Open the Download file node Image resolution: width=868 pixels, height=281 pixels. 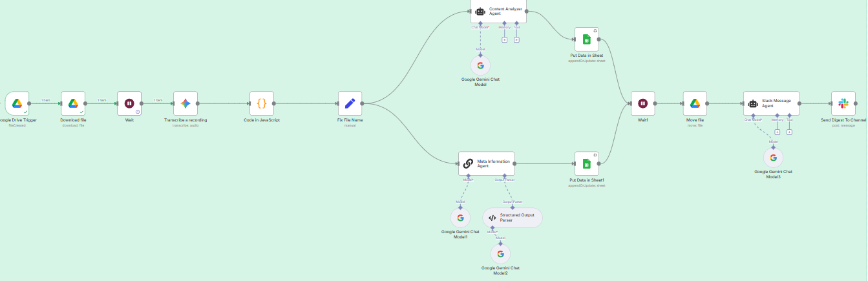click(73, 103)
